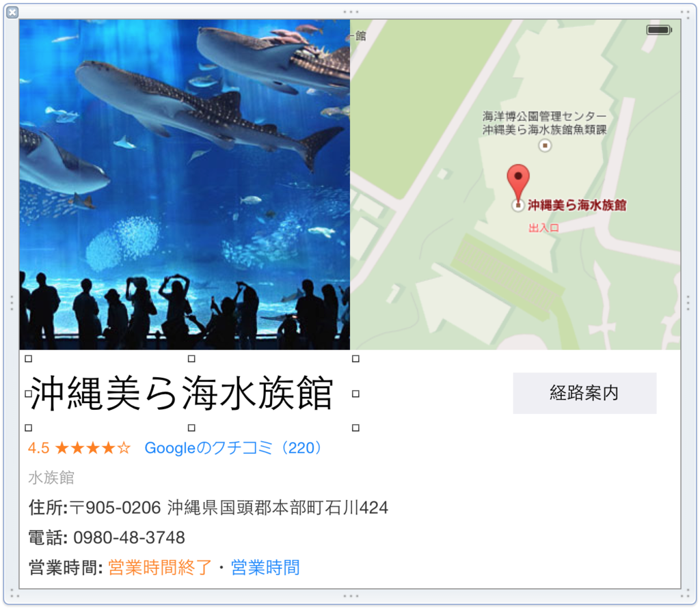
Task: Click the address line 住所 〒905-0206
Action: click(x=208, y=508)
